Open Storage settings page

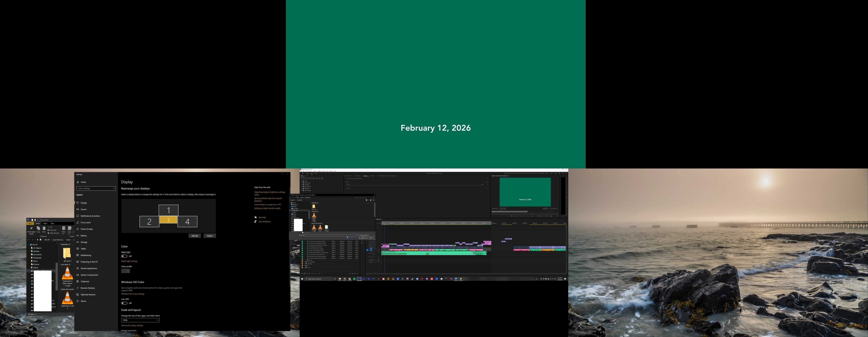click(x=84, y=242)
